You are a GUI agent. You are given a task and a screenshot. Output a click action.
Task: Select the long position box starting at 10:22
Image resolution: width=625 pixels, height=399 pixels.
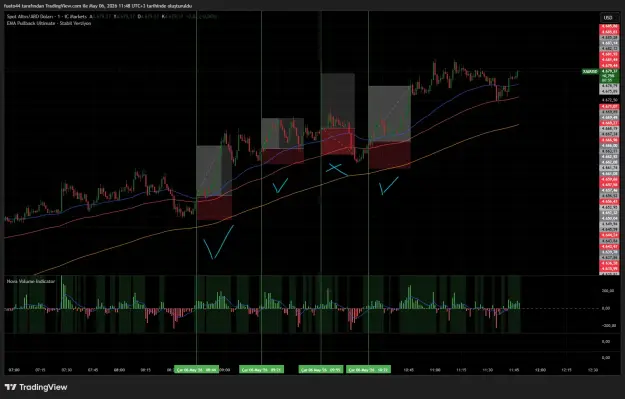(x=389, y=127)
